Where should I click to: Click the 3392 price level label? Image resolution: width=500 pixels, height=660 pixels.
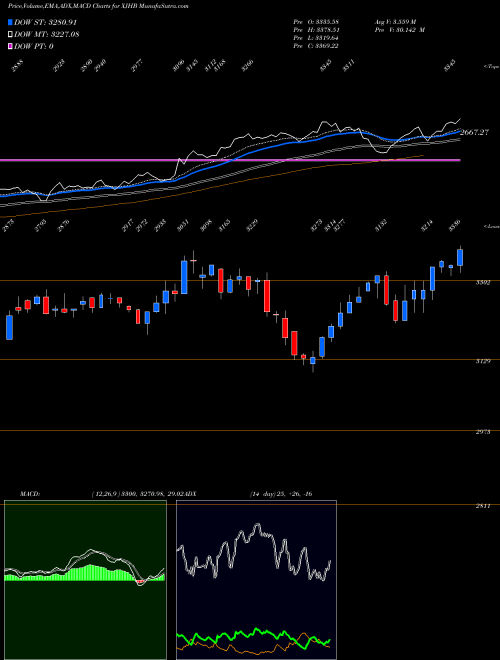click(483, 283)
